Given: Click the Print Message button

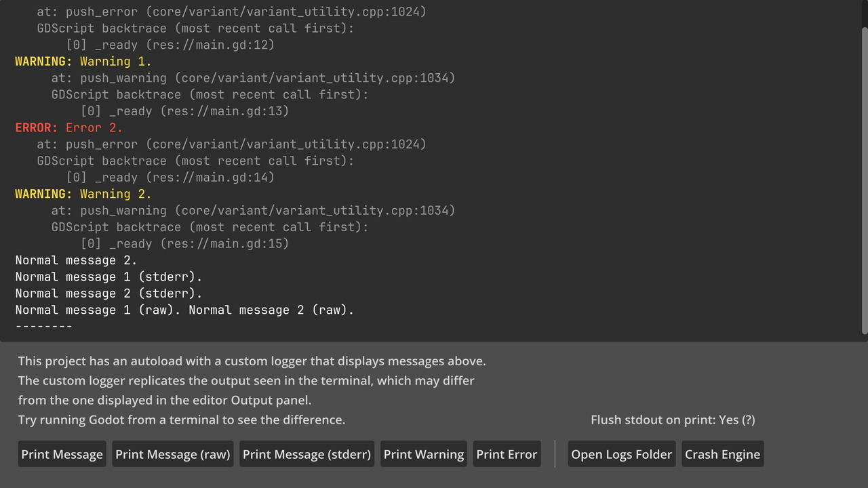Looking at the screenshot, I should (x=62, y=454).
